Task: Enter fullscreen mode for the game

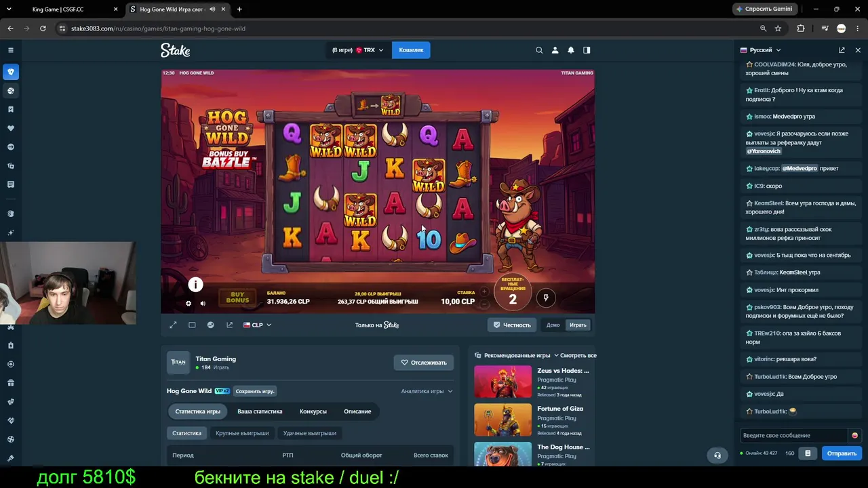Action: [173, 325]
